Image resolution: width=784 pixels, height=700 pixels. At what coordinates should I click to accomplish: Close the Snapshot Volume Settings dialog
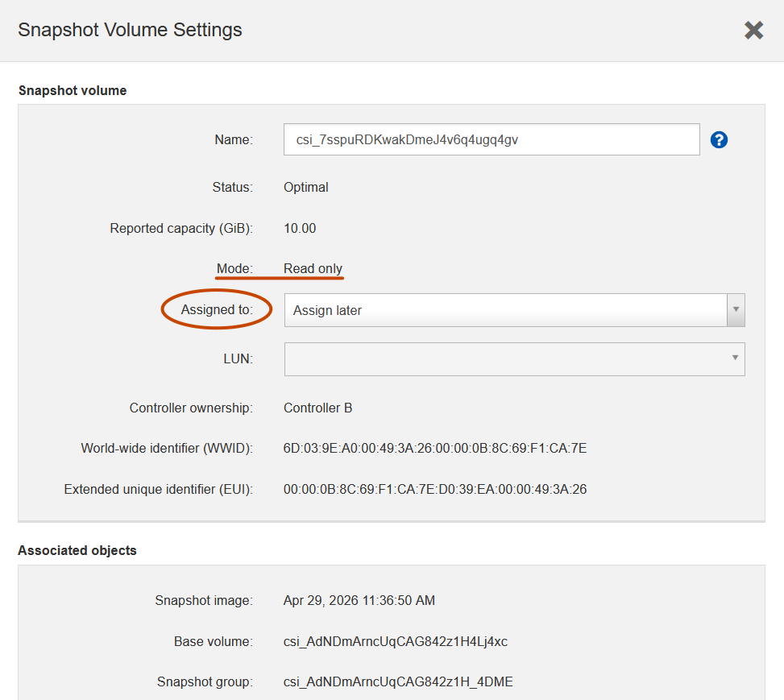(x=753, y=30)
